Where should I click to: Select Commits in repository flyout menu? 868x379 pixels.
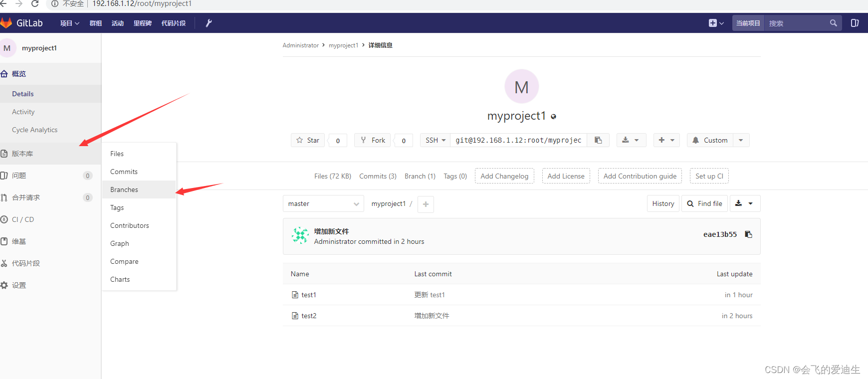coord(139,172)
